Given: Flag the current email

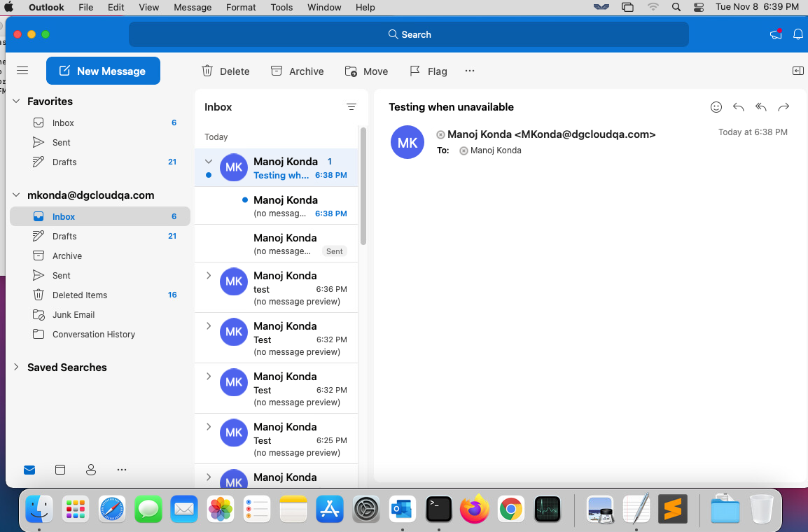Looking at the screenshot, I should click(x=428, y=71).
